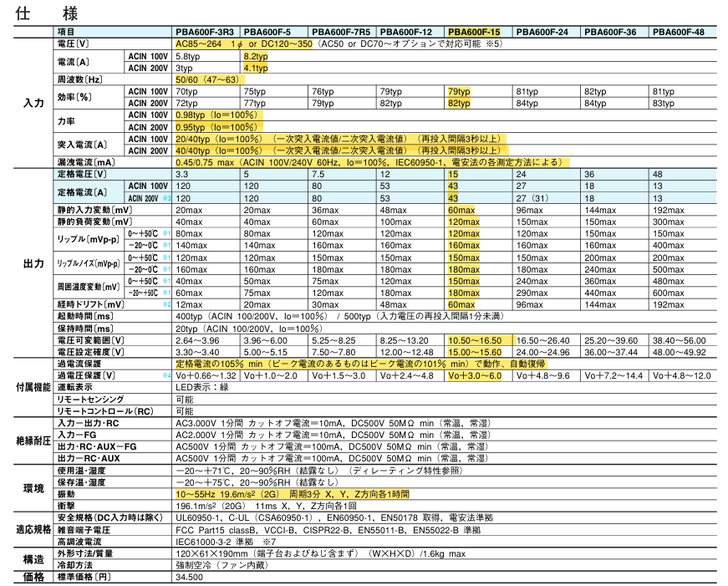Click the highlighted 8.2typ current value
Viewport: 728px width, 586px height.
256,56
